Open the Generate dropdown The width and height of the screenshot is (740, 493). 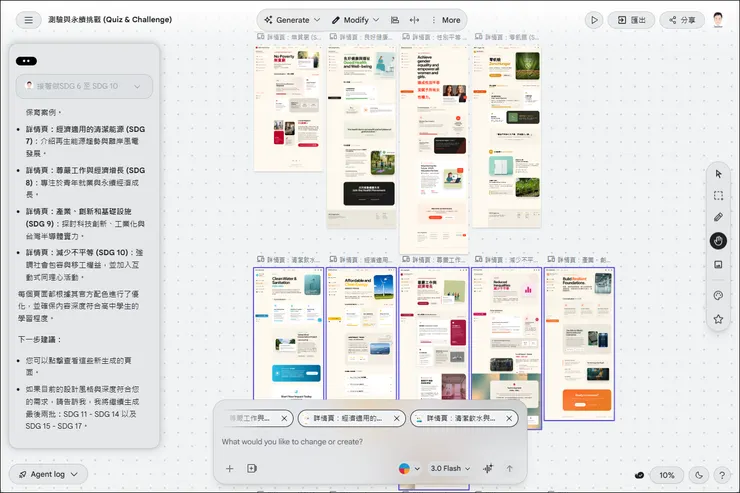point(292,20)
